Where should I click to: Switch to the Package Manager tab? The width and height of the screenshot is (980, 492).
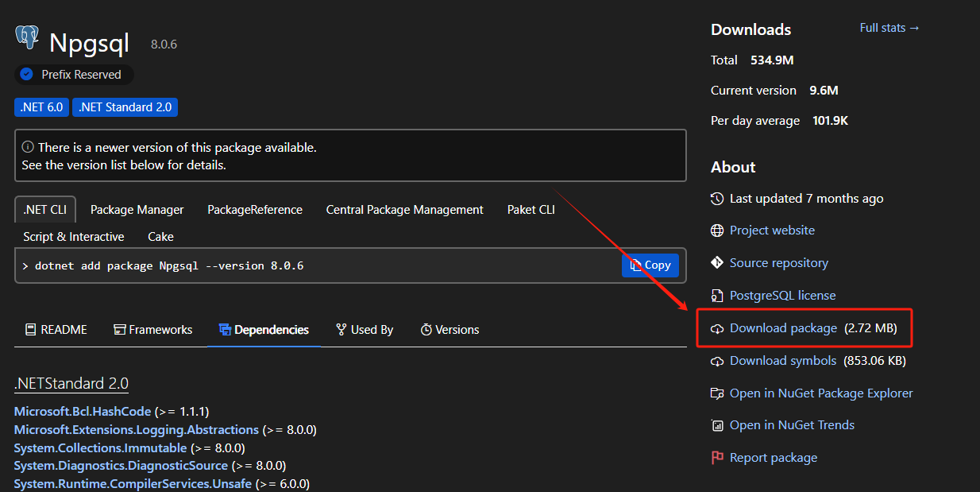(137, 209)
